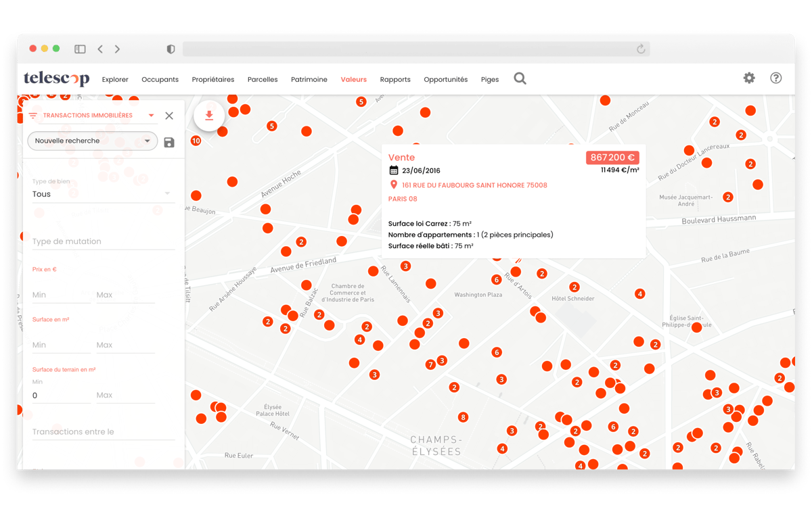This screenshot has height=524, width=812.
Task: Click the Musée Jacquemart-André map label
Action: [x=685, y=200]
